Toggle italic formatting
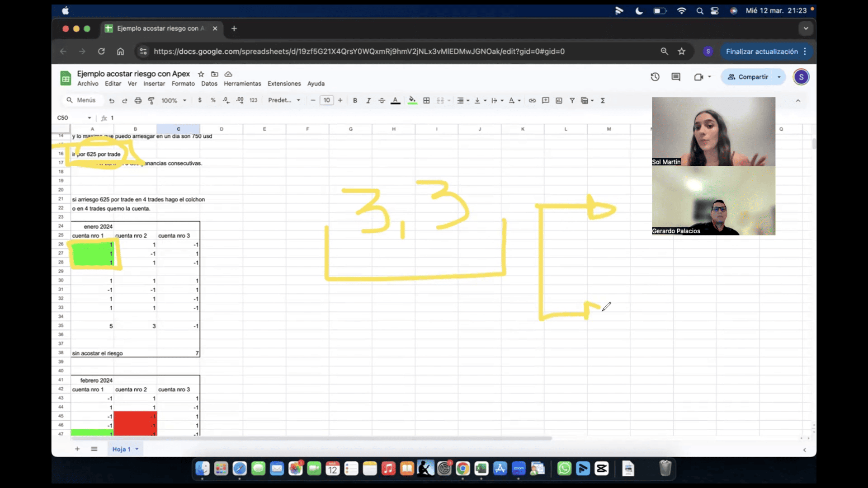The width and height of the screenshot is (868, 488). [368, 100]
